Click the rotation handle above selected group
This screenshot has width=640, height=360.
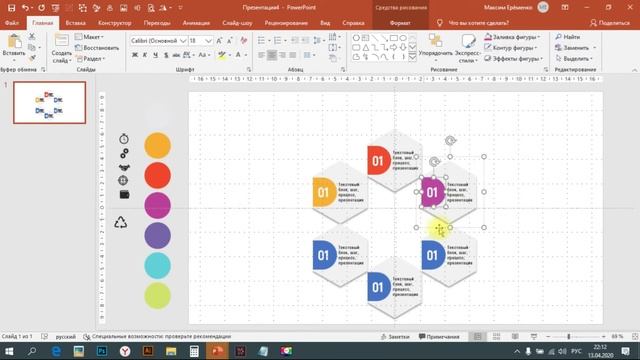[450, 141]
